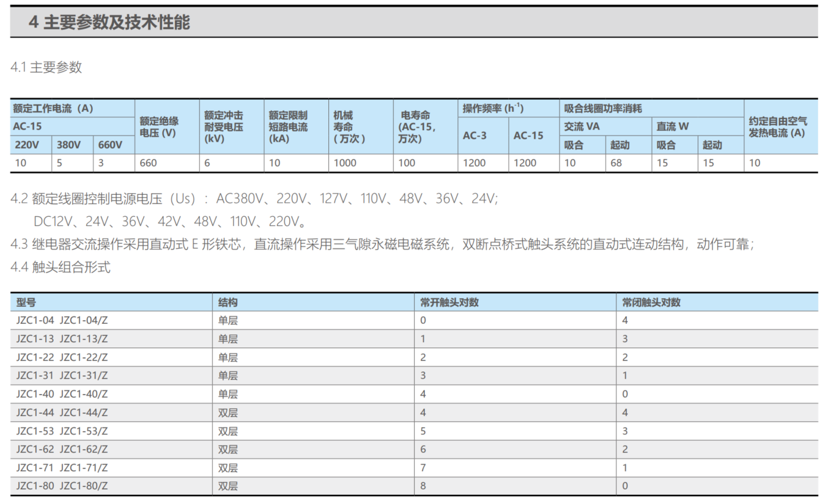Click the 额定限制短路电流 (kA) header
Viewport: 831px width, 504px height.
(288, 127)
